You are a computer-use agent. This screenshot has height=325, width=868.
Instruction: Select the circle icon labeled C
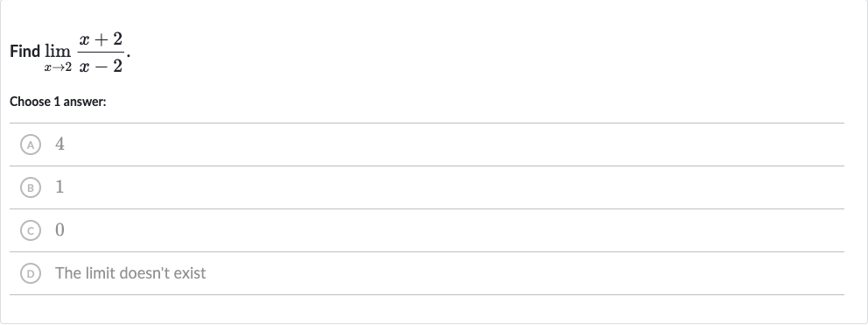click(x=31, y=230)
